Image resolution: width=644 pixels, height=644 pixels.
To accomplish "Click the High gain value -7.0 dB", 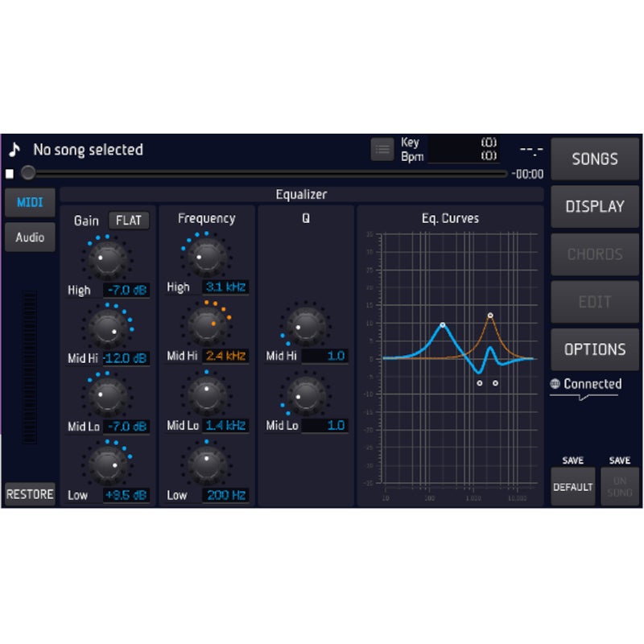I will click(x=126, y=290).
